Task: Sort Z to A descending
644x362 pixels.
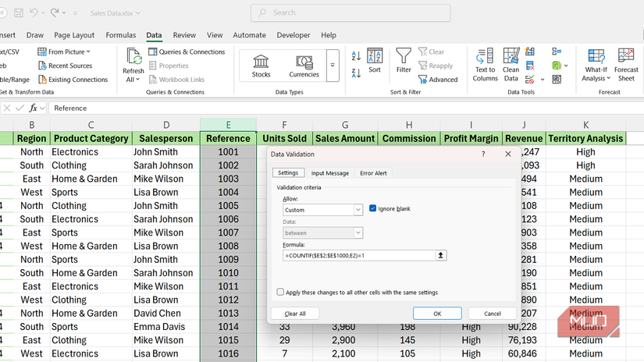Action: 356,73
